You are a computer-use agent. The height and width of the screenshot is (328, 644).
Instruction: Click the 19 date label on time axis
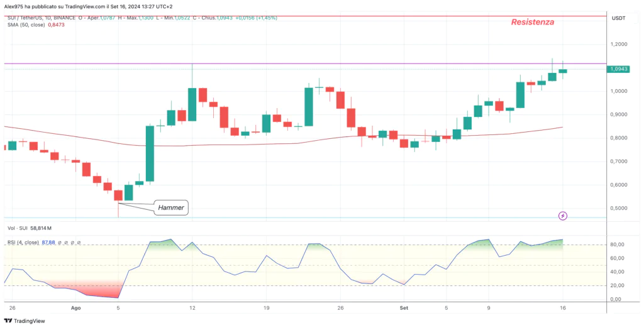point(266,307)
